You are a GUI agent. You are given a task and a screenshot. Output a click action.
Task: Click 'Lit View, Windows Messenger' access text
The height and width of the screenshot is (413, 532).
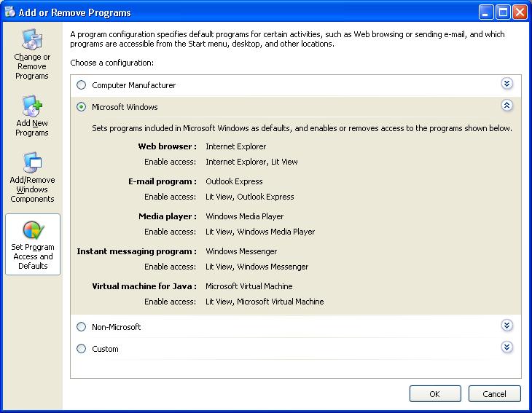click(x=257, y=267)
